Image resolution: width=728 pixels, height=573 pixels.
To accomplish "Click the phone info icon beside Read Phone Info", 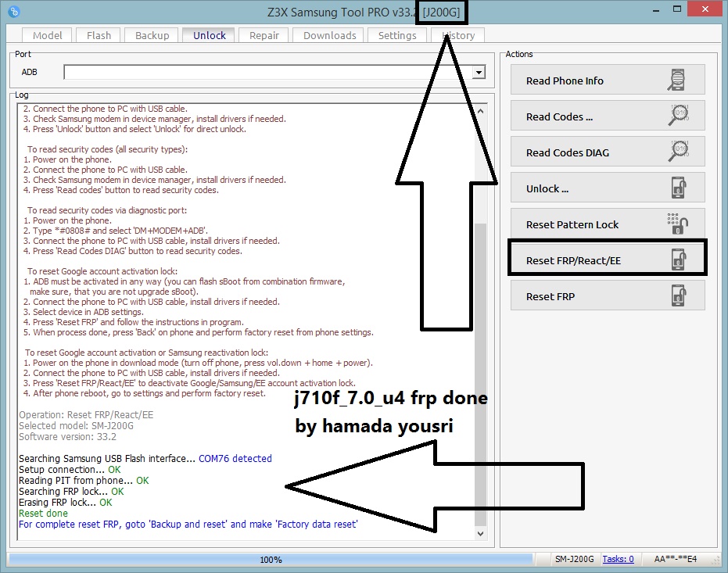I will click(677, 80).
